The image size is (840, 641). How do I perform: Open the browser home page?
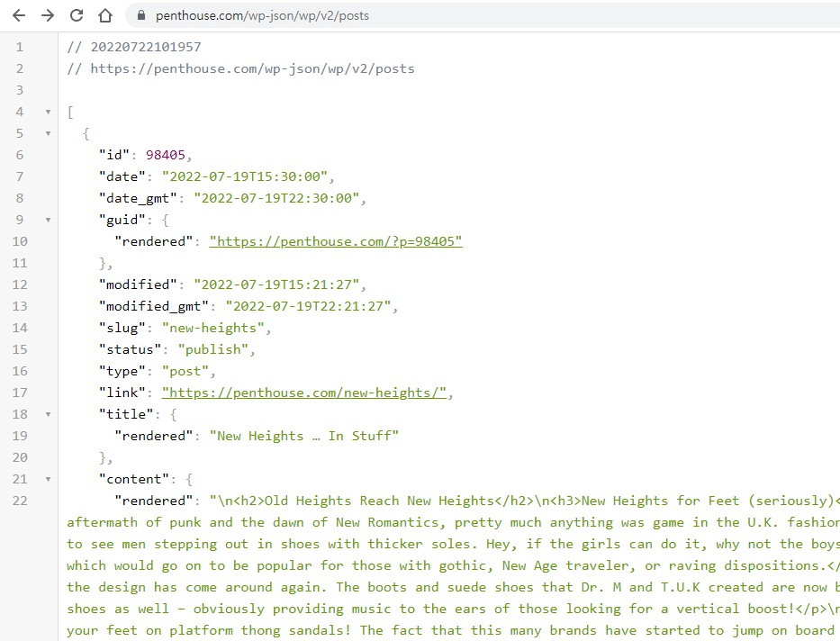point(105,15)
